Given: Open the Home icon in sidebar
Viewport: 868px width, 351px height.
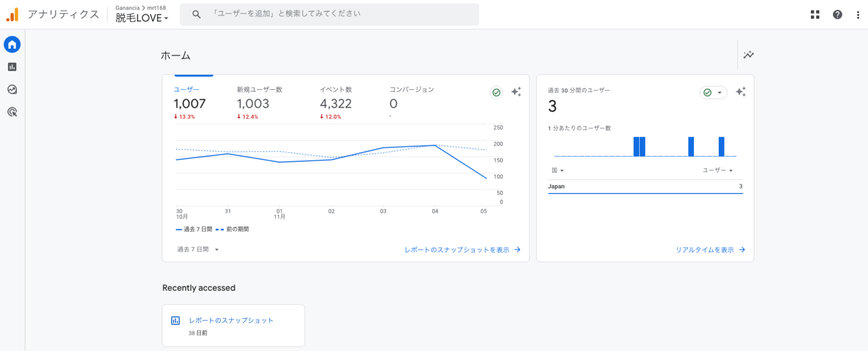Looking at the screenshot, I should point(12,44).
